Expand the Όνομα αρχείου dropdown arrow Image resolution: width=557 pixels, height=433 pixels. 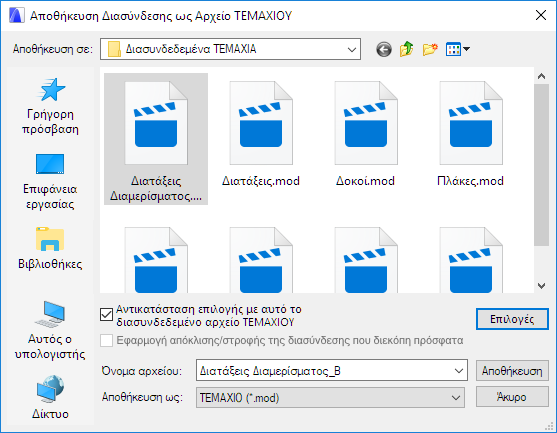(459, 371)
